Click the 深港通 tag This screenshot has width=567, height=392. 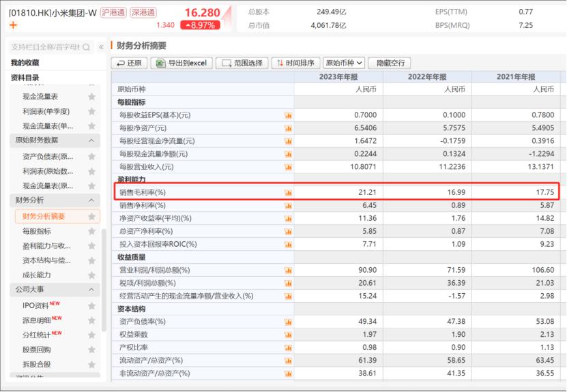143,13
